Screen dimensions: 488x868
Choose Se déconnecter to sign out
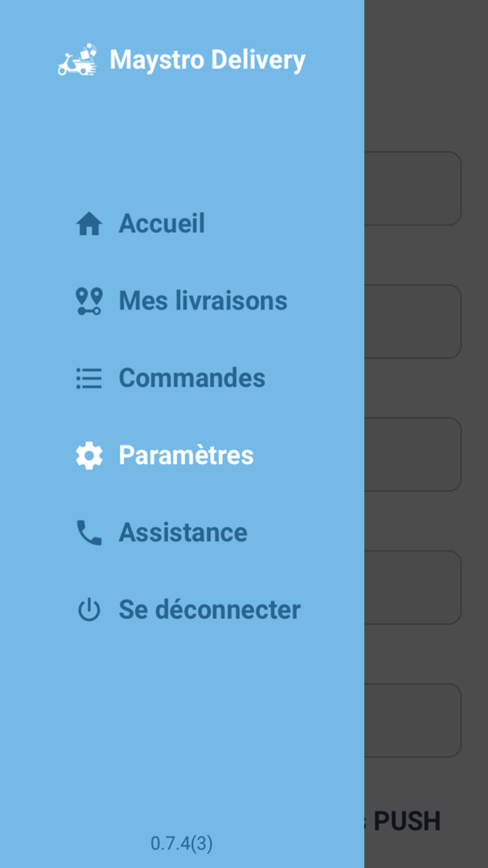(209, 610)
